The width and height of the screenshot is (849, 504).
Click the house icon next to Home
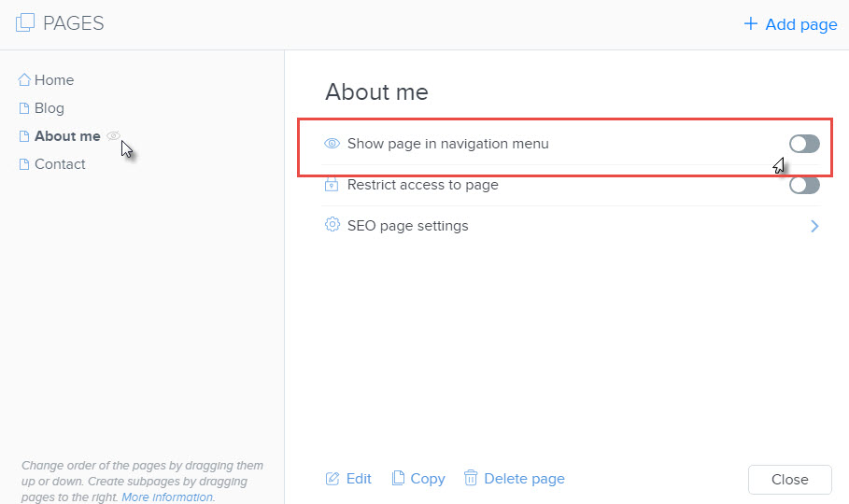coord(24,80)
